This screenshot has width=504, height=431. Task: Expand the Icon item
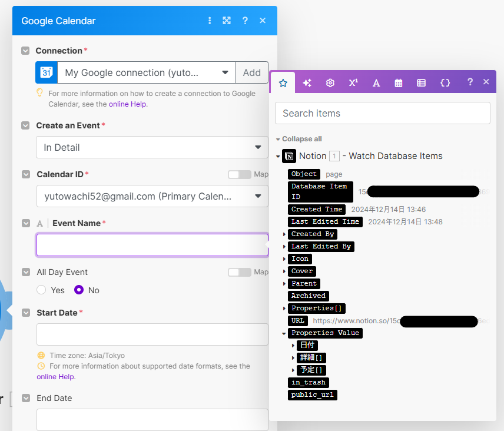(284, 259)
